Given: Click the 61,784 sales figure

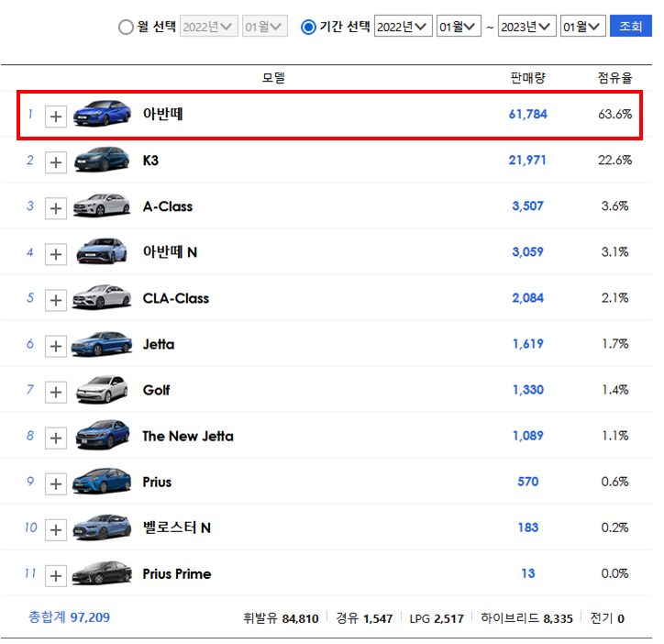Looking at the screenshot, I should tap(527, 114).
